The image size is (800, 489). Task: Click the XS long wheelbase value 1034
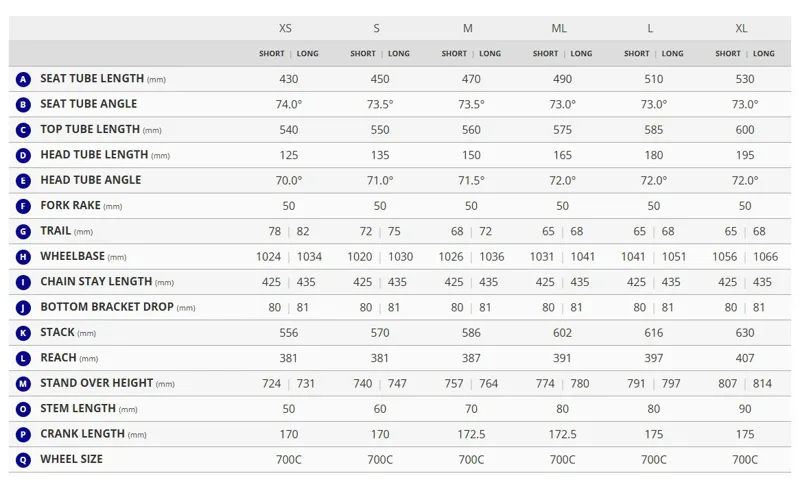(309, 257)
